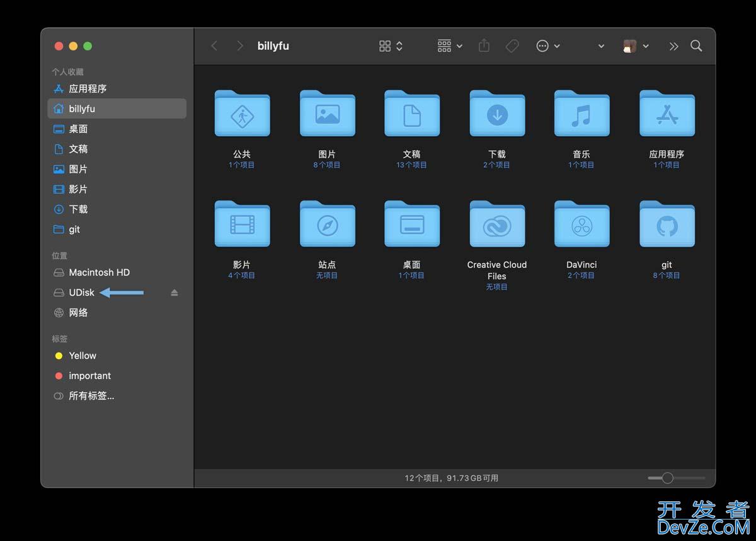Select 影片 in the sidebar
The width and height of the screenshot is (756, 541).
(x=117, y=189)
